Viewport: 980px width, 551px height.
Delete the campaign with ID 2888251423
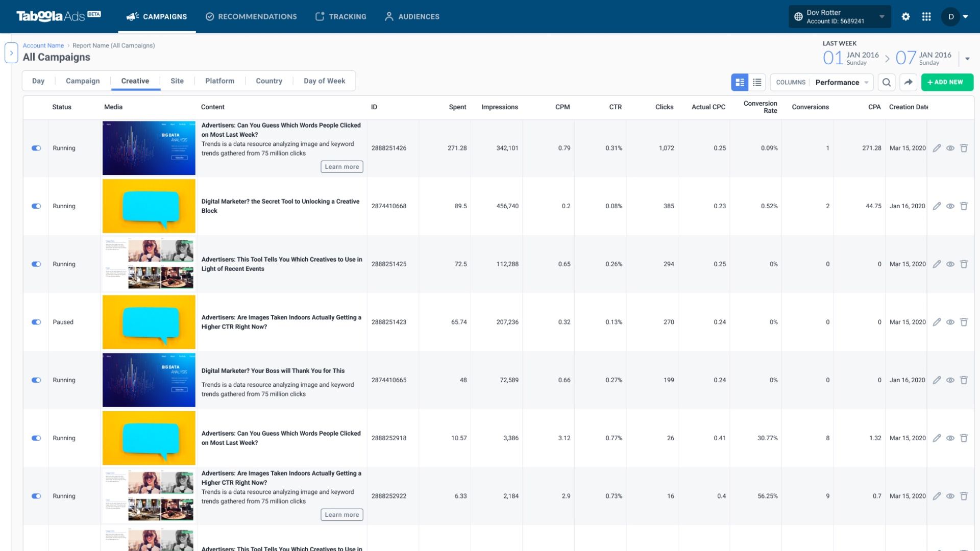tap(964, 322)
